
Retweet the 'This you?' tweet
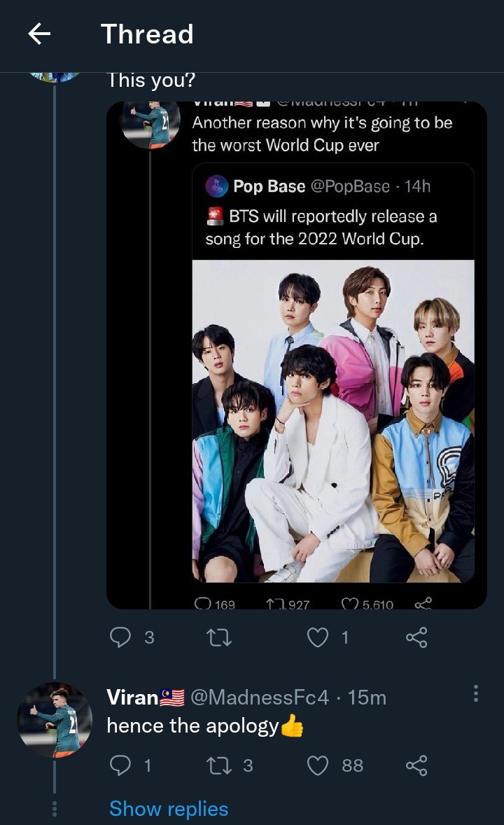pos(219,638)
